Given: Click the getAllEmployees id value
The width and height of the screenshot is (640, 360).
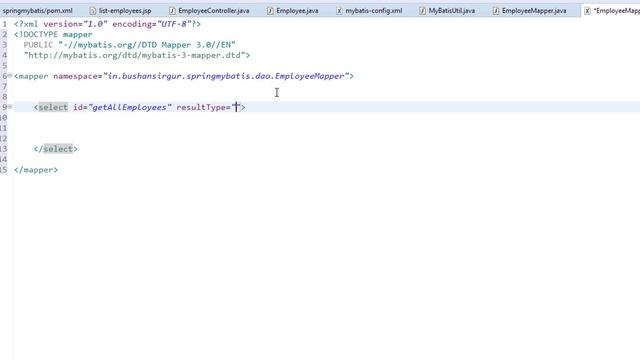Looking at the screenshot, I should pyautogui.click(x=129, y=107).
